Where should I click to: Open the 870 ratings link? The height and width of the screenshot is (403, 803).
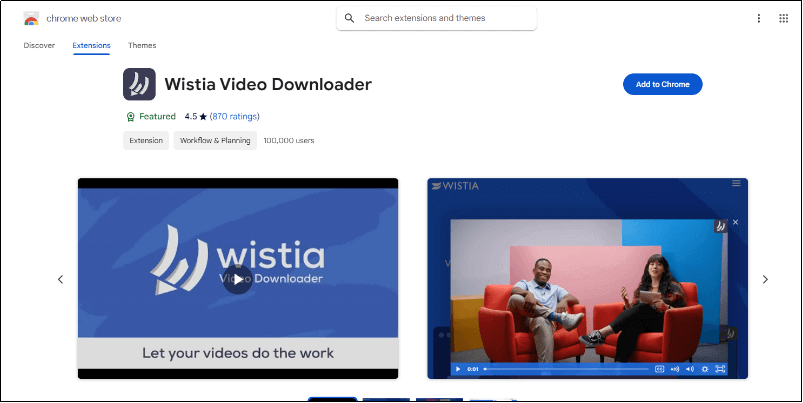point(237,116)
